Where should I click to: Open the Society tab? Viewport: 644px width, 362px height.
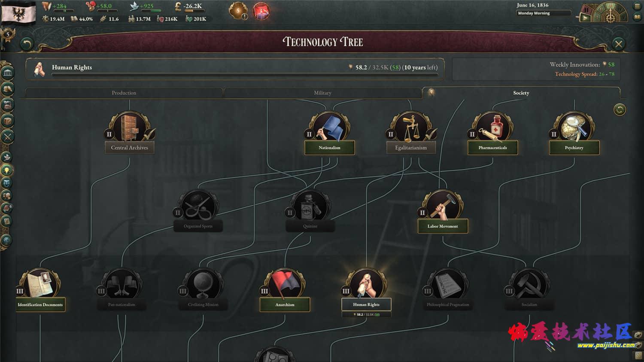click(521, 93)
